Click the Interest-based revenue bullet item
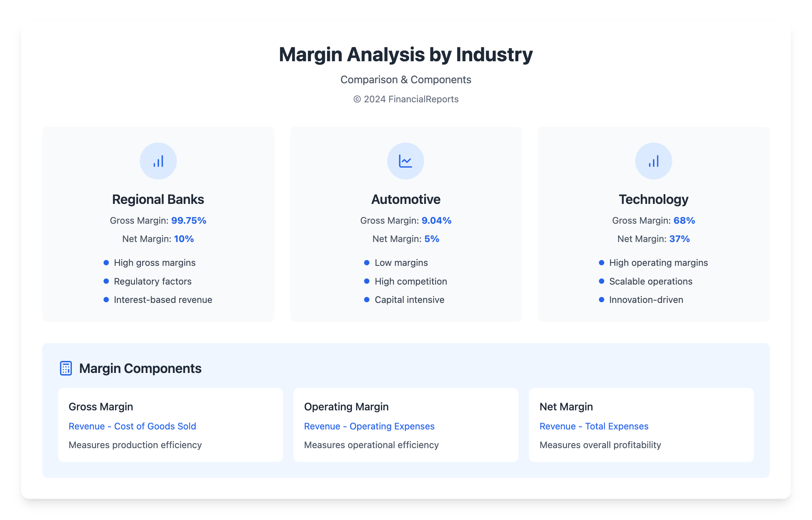Screen dimensions: 812x520 click(x=163, y=300)
